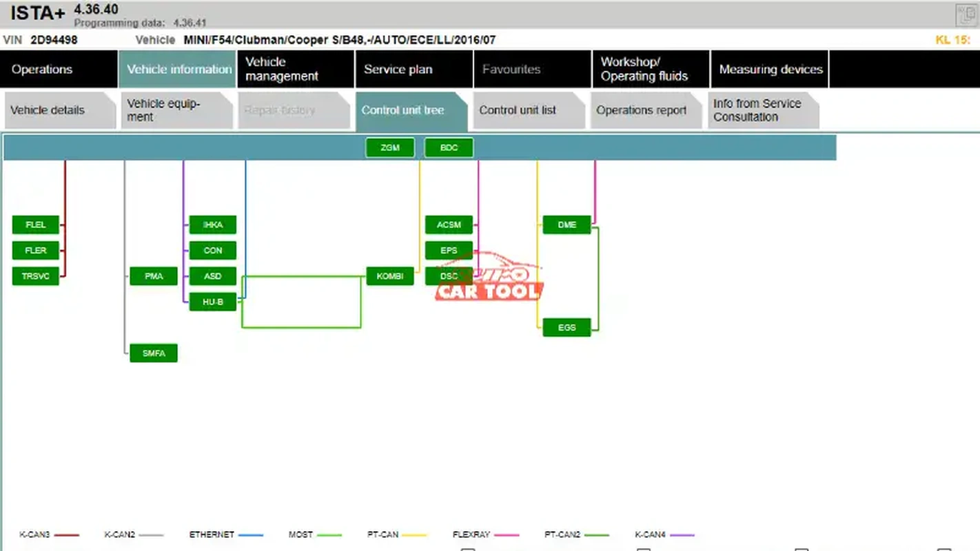This screenshot has height=551, width=980.
Task: Click the ISTA+ version number 4.36.40
Action: [x=96, y=10]
